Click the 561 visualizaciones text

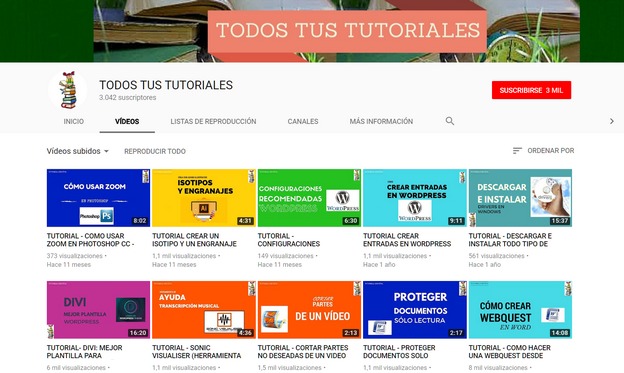(x=496, y=256)
